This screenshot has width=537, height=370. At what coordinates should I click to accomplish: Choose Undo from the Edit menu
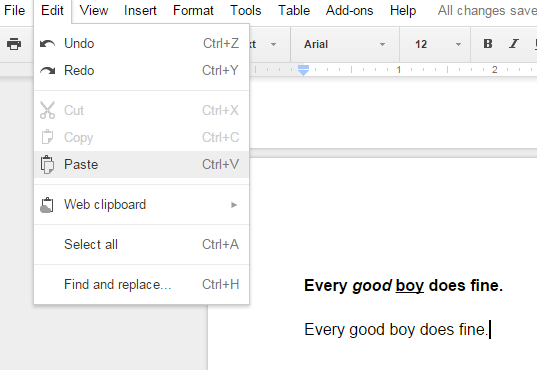click(x=141, y=44)
